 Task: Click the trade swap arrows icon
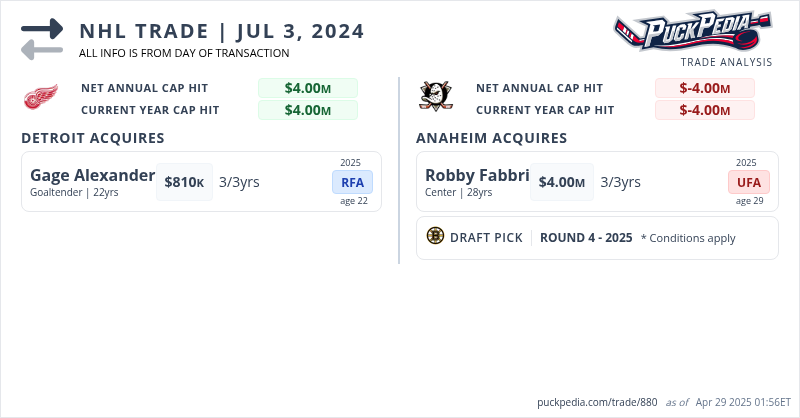tap(42, 39)
